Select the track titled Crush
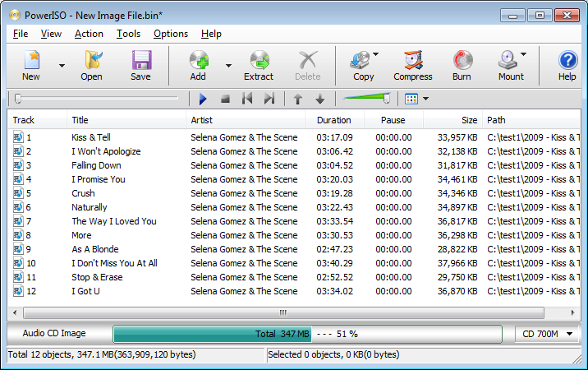588x370 pixels. [x=83, y=193]
